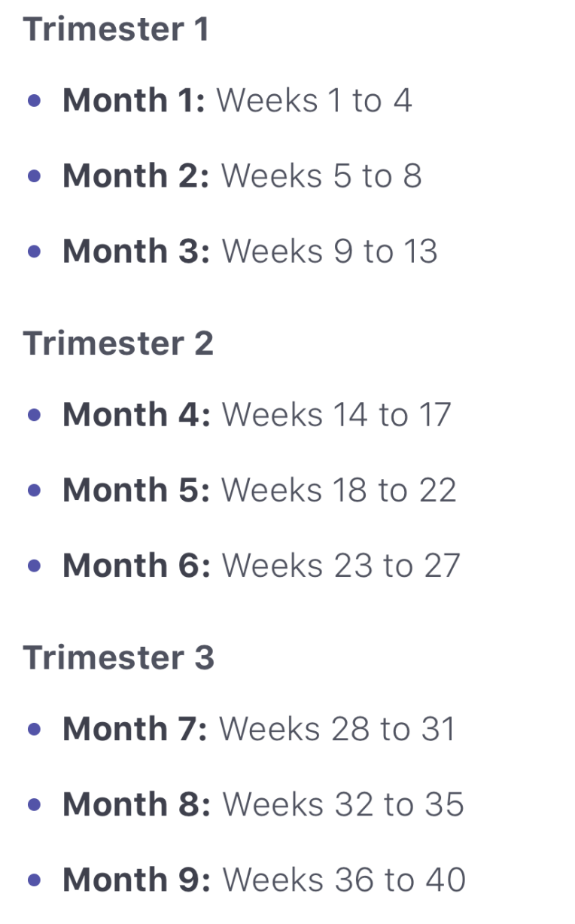Select the bold Month 2 label
575x924 pixels.
(135, 175)
